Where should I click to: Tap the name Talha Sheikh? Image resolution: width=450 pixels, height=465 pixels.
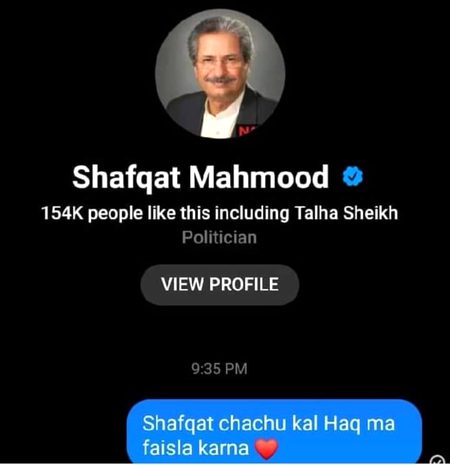pyautogui.click(x=346, y=213)
